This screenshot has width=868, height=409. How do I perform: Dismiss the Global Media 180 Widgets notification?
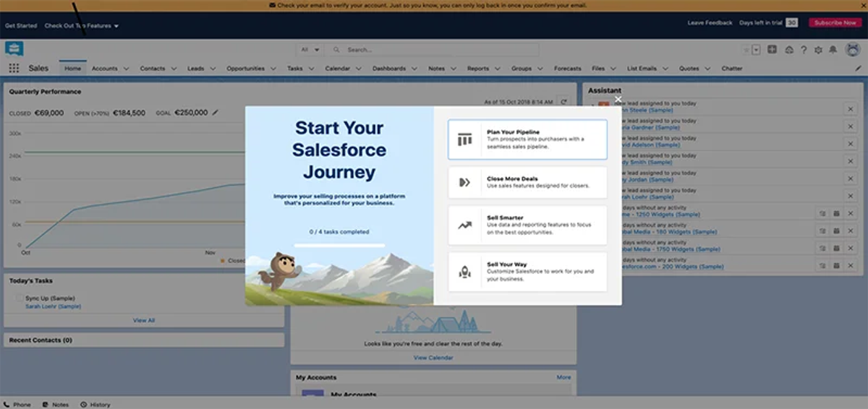coord(850,231)
